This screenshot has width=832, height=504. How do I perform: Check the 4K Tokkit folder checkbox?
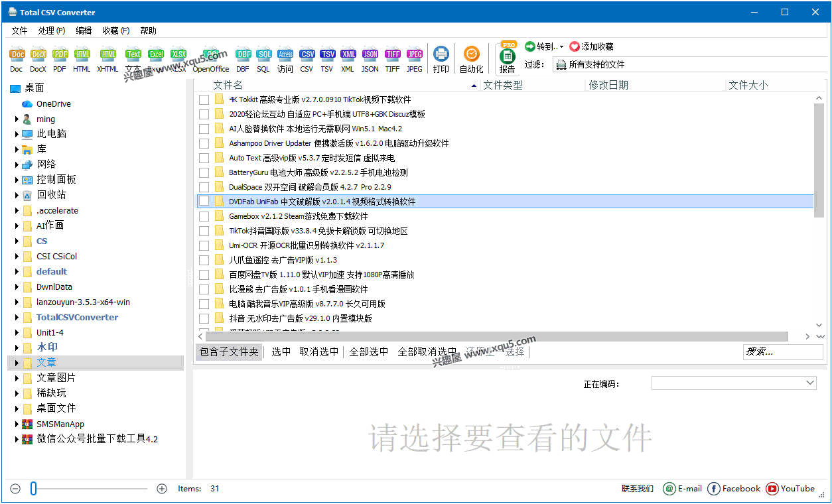point(203,100)
